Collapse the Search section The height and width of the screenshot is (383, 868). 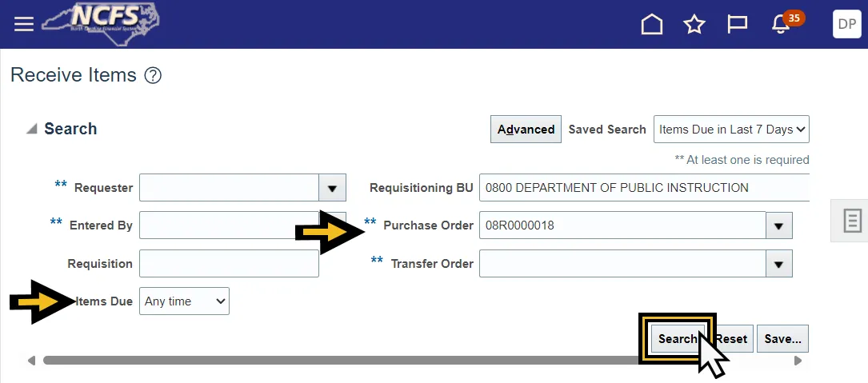pyautogui.click(x=31, y=129)
